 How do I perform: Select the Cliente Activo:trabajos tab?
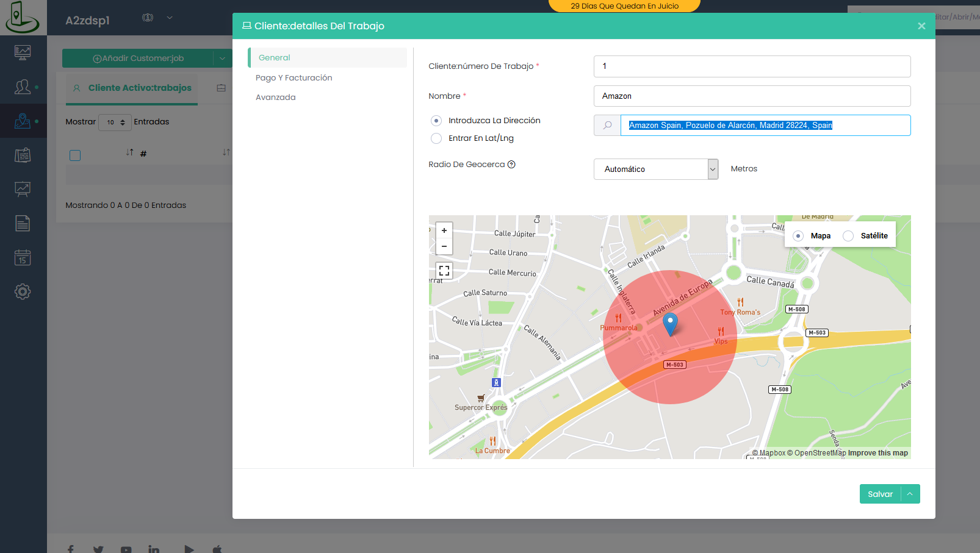pyautogui.click(x=132, y=88)
